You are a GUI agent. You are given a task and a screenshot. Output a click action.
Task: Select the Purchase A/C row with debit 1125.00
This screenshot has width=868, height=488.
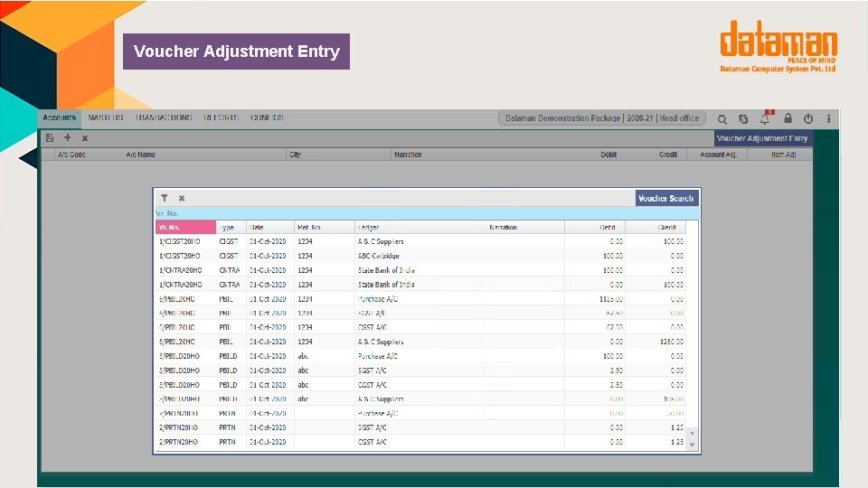pyautogui.click(x=420, y=299)
